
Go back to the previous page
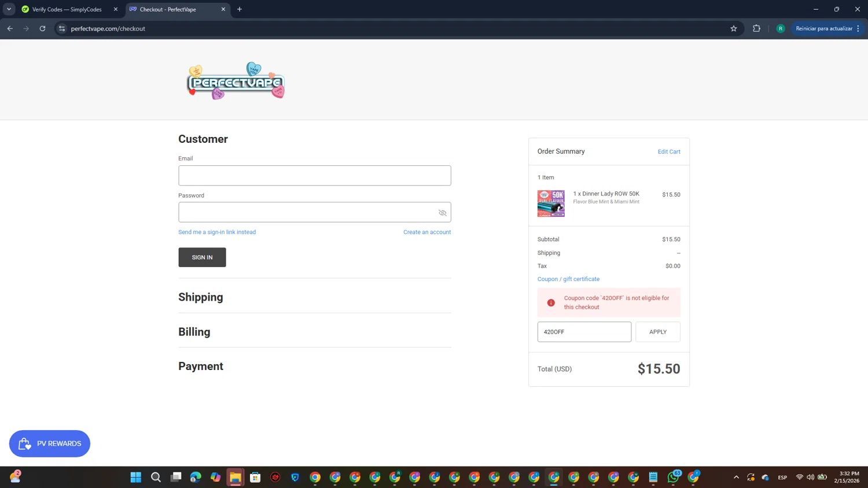click(x=10, y=28)
